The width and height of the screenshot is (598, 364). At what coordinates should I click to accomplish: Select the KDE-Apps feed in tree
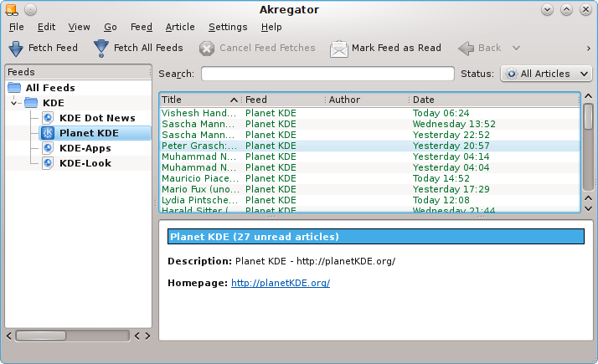(85, 148)
